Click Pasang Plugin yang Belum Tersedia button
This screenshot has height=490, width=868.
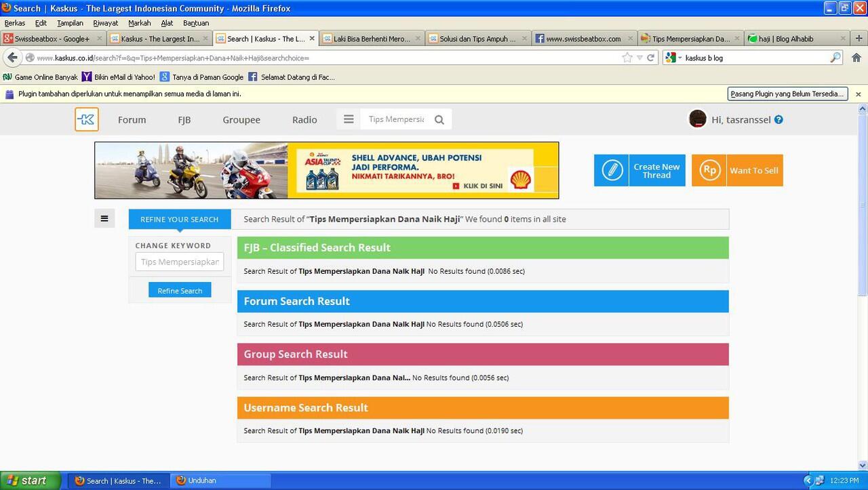(x=787, y=94)
